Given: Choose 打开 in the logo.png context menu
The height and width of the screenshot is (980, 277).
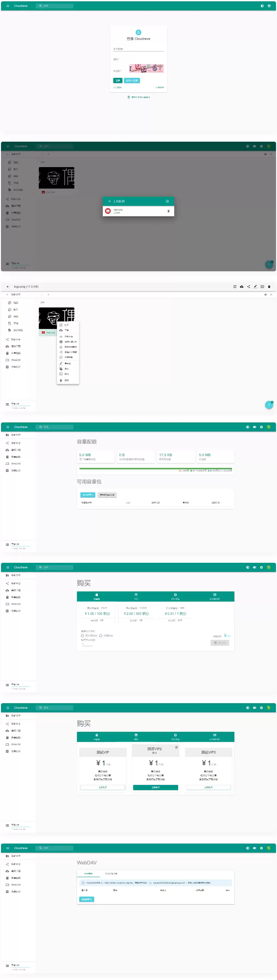Looking at the screenshot, I should tap(68, 325).
